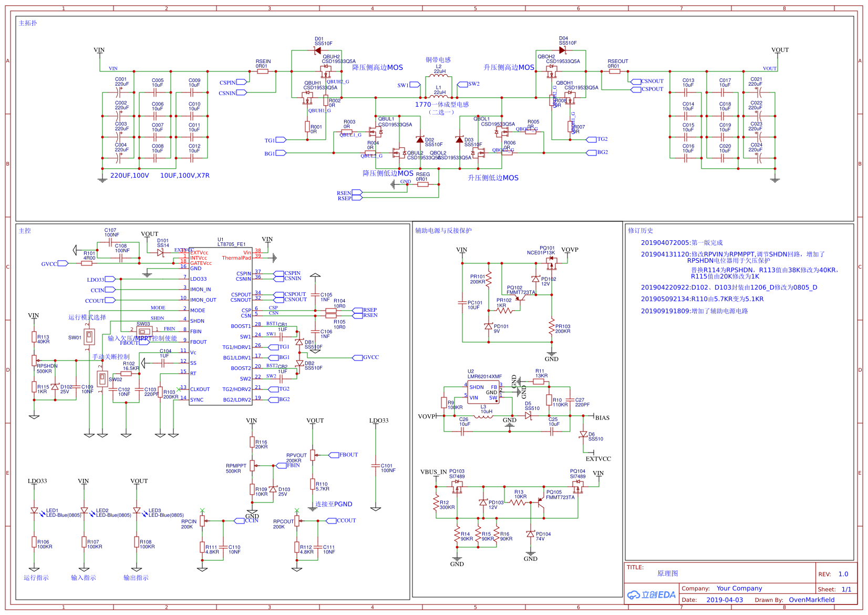The image size is (868, 615).
Task: Select the SW03 MPPT enable switch
Action: [x=144, y=332]
